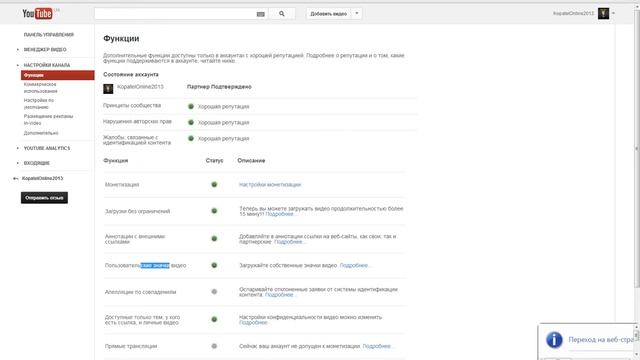This screenshot has height=360, width=640.
Task: Open Подробнее link in Загрузки без ограничений row
Action: coord(280,214)
